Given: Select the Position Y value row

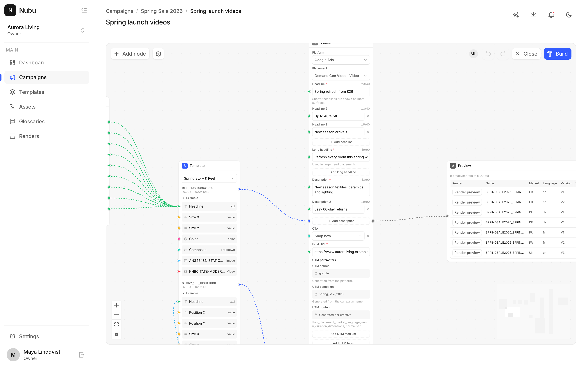Looking at the screenshot, I should coord(209,323).
